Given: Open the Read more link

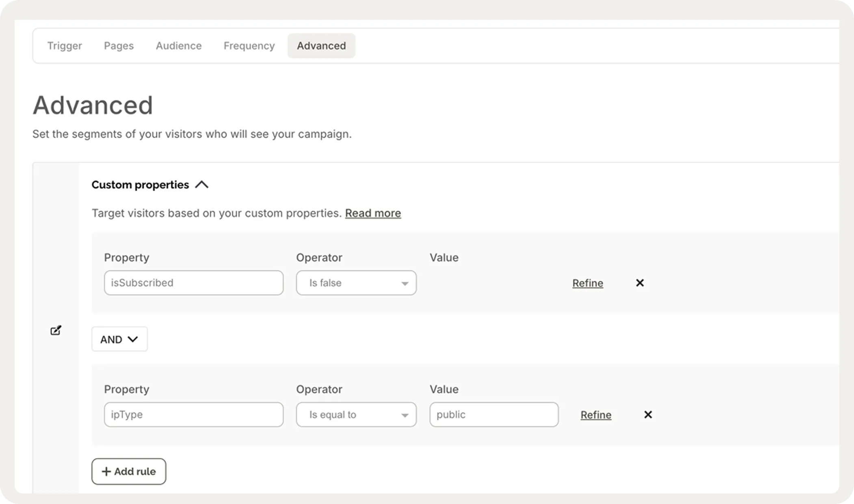Looking at the screenshot, I should [373, 213].
